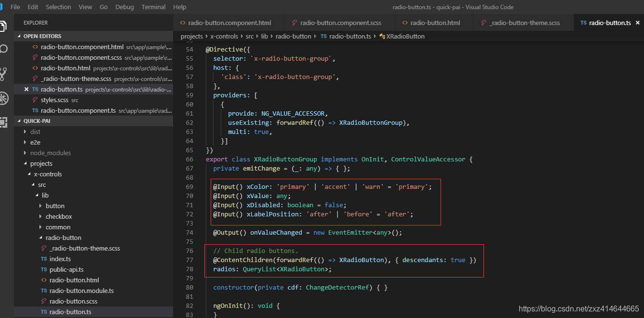Open the Source Control activity icon
Screen dimensions: 644x318
[x=3, y=74]
